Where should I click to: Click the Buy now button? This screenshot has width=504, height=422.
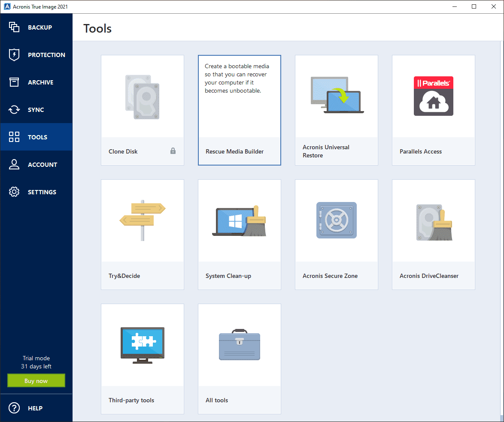(36, 380)
